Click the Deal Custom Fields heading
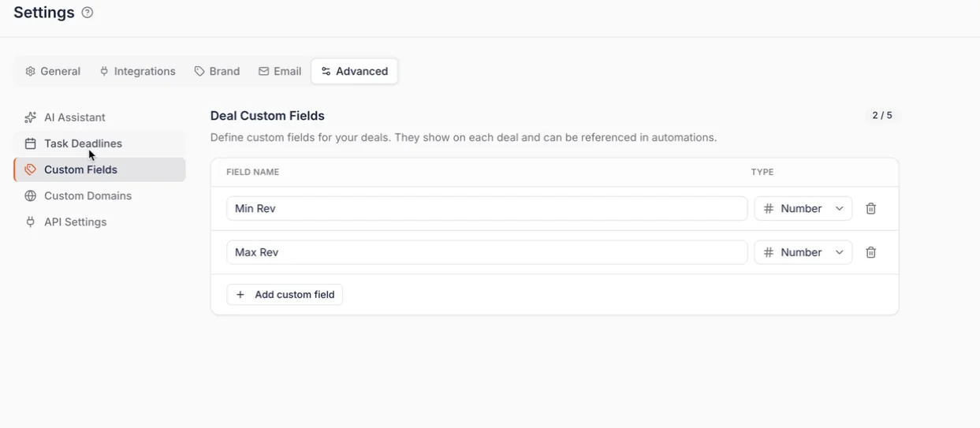Screen dimensions: 980x428 [x=267, y=116]
